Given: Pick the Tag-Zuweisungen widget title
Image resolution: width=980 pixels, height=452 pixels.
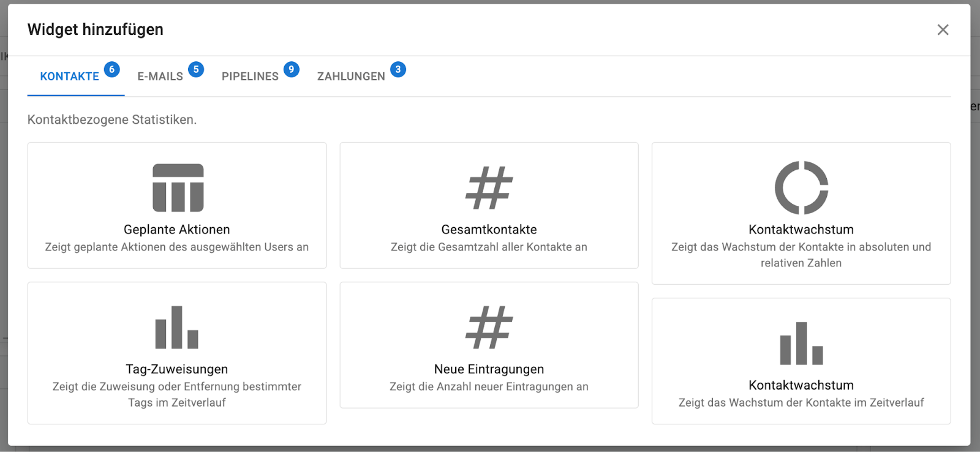Looking at the screenshot, I should coord(177,369).
